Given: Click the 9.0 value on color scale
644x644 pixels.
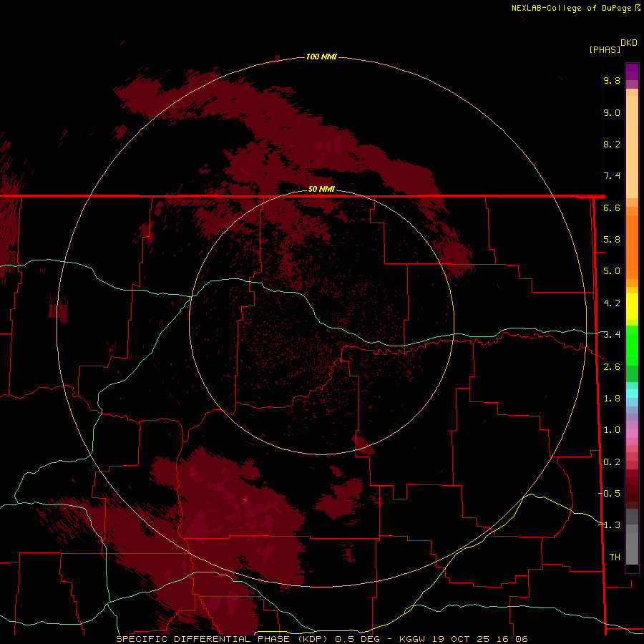Looking at the screenshot, I should click(612, 112).
